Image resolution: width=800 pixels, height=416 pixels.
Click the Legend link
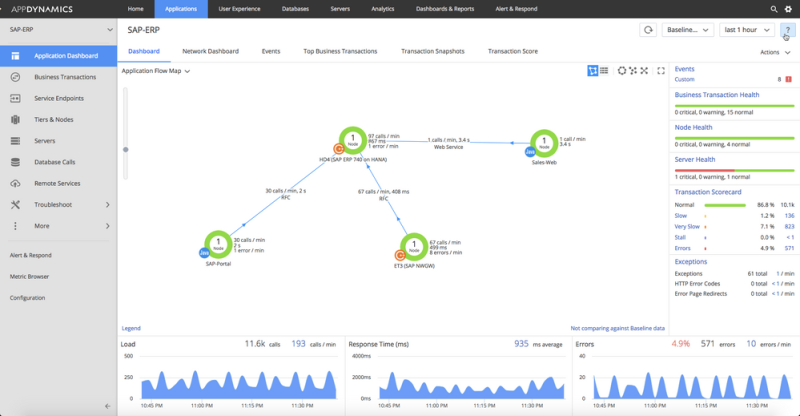pyautogui.click(x=131, y=328)
